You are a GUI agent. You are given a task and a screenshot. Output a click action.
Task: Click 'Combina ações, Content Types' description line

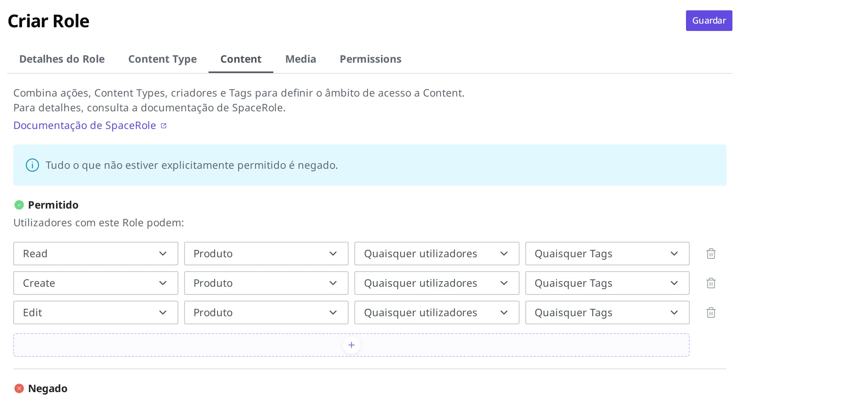[x=239, y=93]
